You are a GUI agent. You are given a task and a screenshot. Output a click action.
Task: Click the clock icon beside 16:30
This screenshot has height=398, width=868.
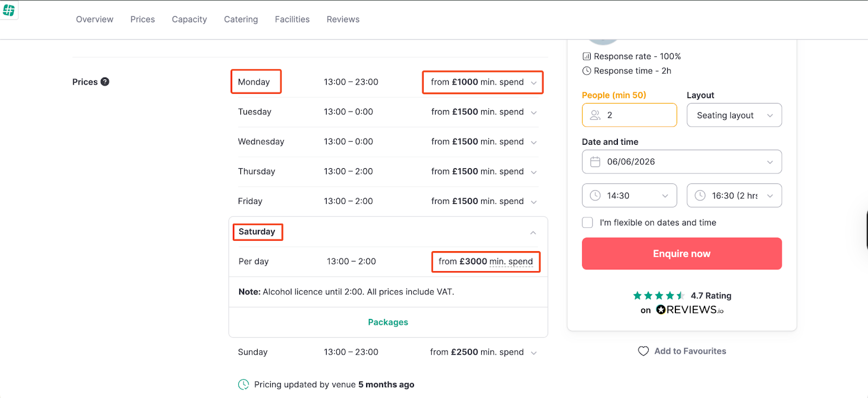point(700,196)
